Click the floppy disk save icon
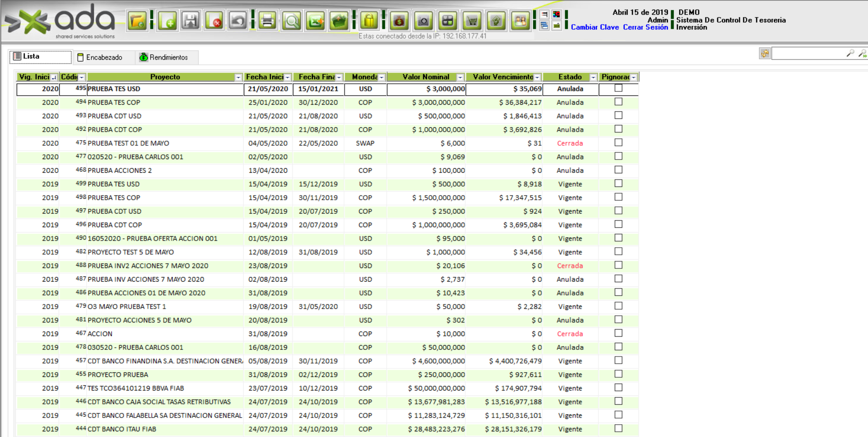The height and width of the screenshot is (437, 868). [191, 21]
